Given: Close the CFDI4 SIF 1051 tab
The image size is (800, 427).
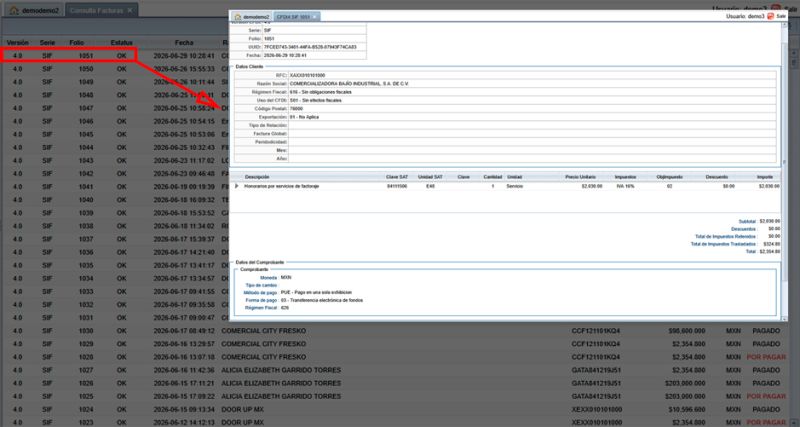Looking at the screenshot, I should click(x=315, y=17).
